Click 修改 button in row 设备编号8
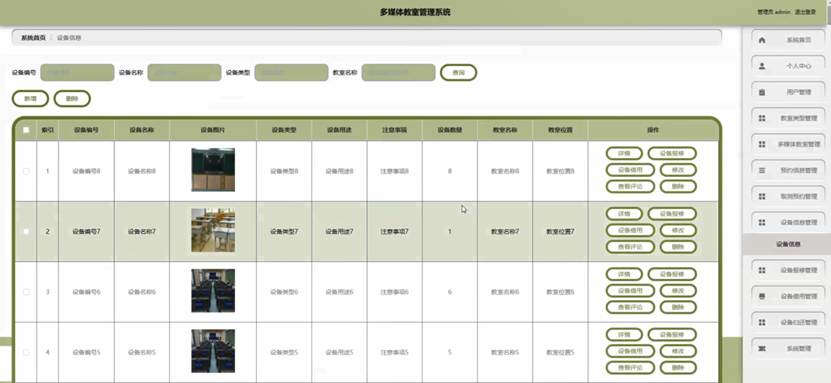Screen dimensions: 831x383 tap(678, 170)
